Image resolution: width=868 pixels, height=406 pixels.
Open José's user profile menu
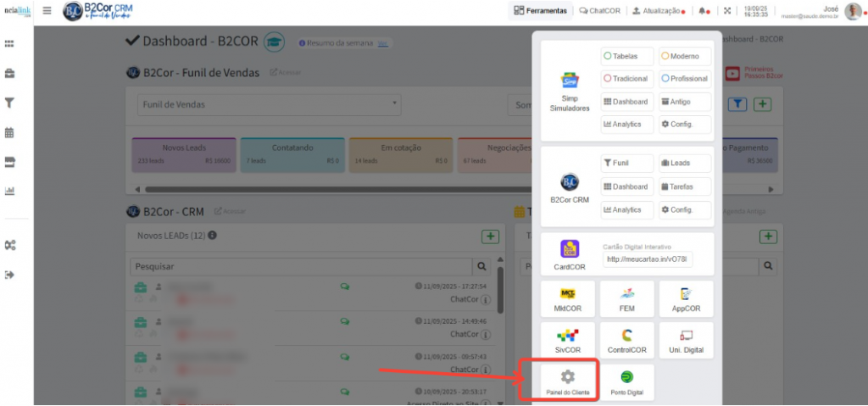click(x=852, y=11)
